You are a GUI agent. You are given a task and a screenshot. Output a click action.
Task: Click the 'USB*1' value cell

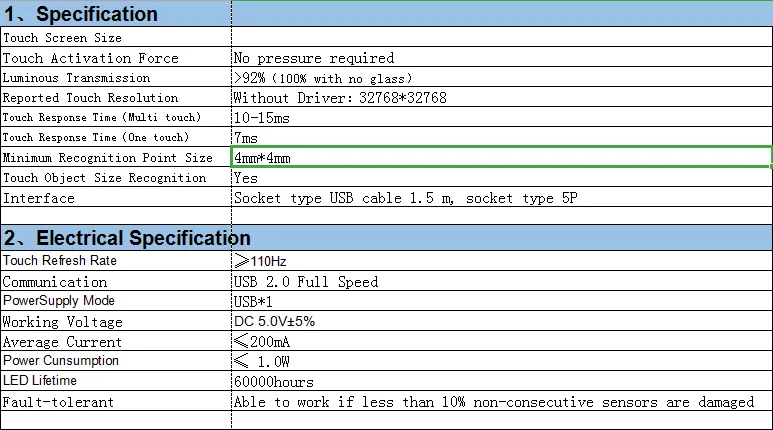click(502, 301)
